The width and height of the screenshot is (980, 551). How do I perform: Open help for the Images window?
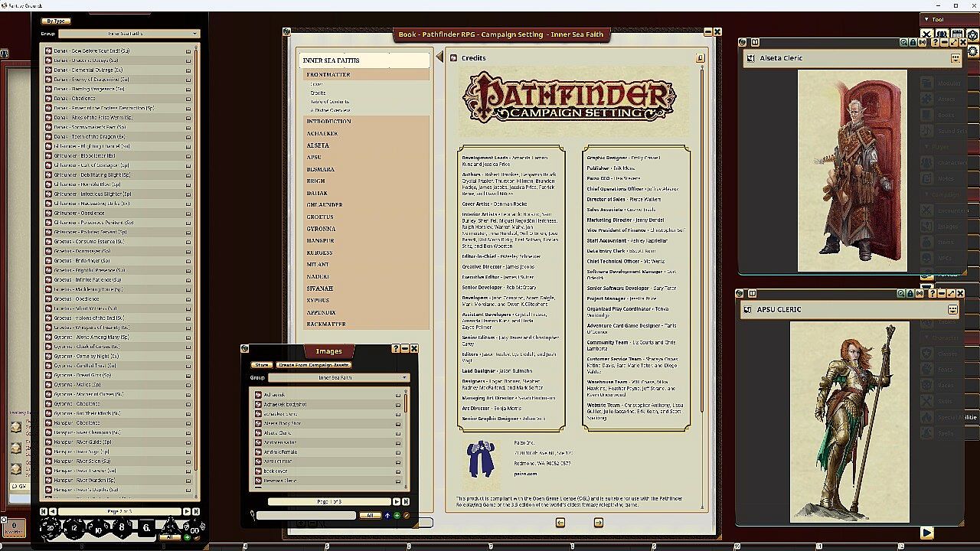pyautogui.click(x=395, y=348)
